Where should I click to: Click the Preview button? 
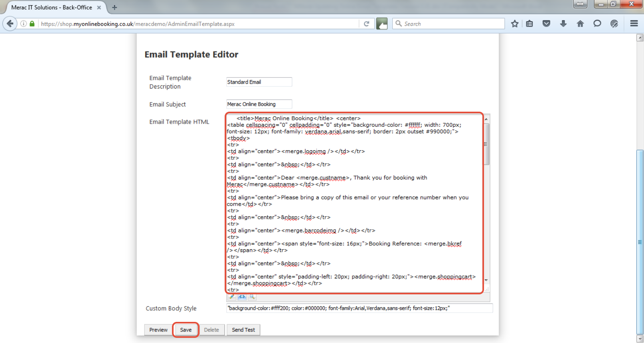[158, 330]
